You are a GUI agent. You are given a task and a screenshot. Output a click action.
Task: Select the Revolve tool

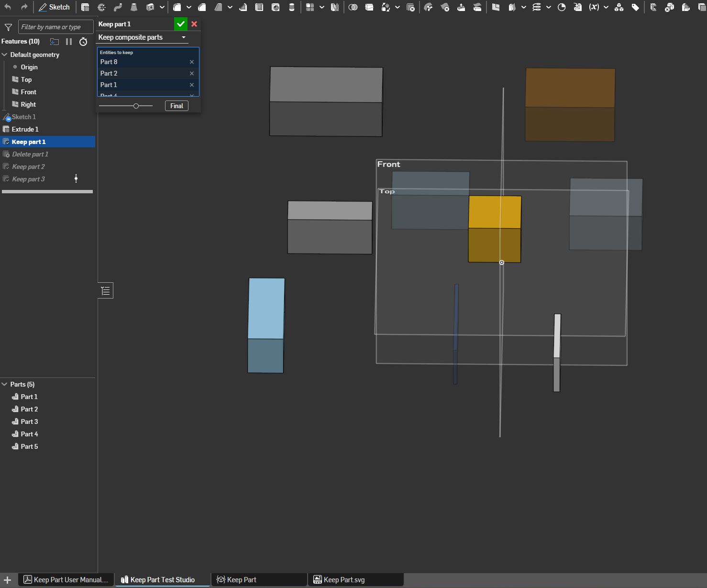(x=101, y=7)
